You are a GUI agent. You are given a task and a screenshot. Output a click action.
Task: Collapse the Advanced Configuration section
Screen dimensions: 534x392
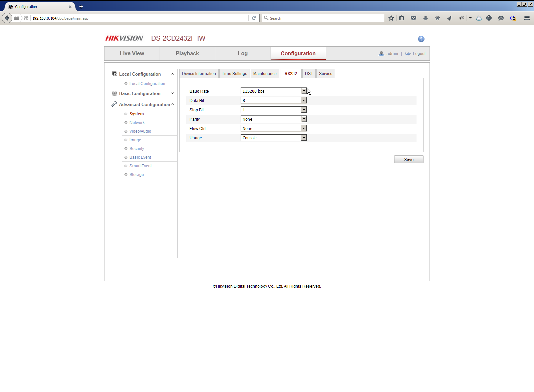pyautogui.click(x=173, y=104)
